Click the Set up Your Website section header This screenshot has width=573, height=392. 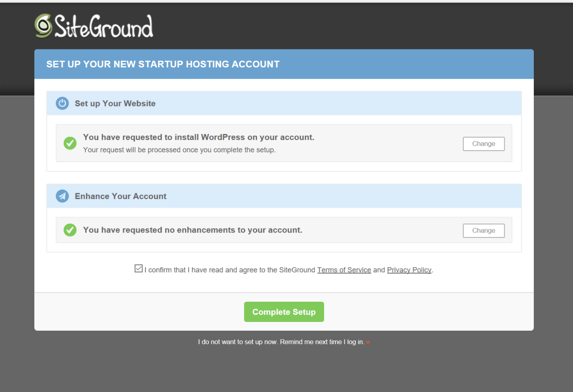pyautogui.click(x=284, y=104)
